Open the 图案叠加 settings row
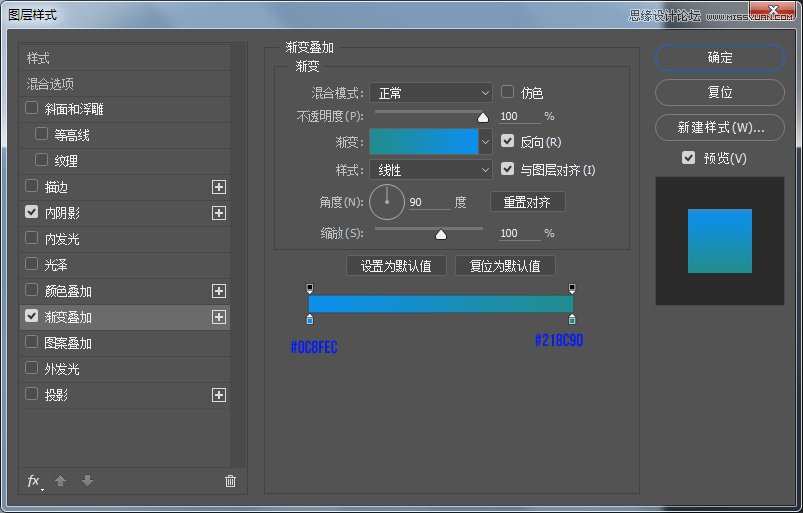 [124, 343]
